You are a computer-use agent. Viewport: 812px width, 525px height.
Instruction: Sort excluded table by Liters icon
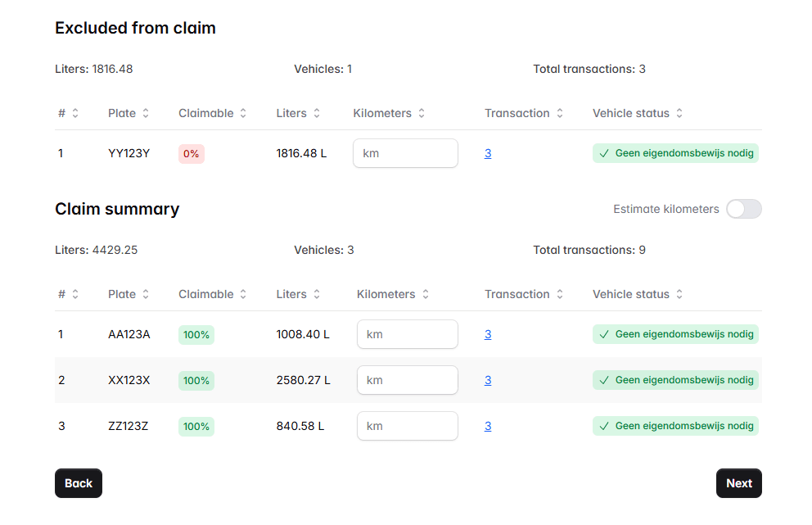click(x=317, y=114)
